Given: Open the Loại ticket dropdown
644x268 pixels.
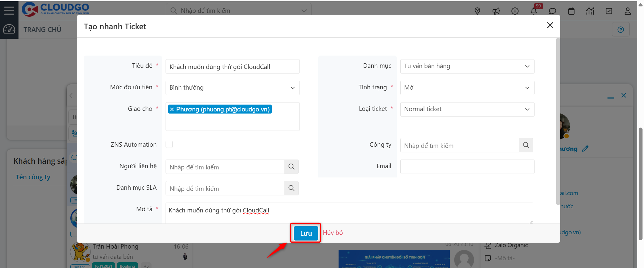Looking at the screenshot, I should 467,109.
